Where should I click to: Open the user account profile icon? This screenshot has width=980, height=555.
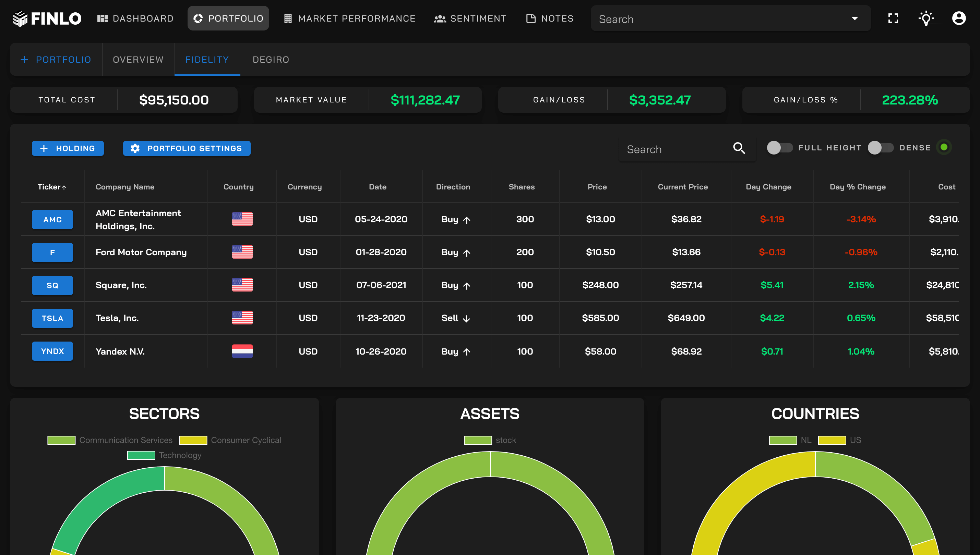point(959,18)
